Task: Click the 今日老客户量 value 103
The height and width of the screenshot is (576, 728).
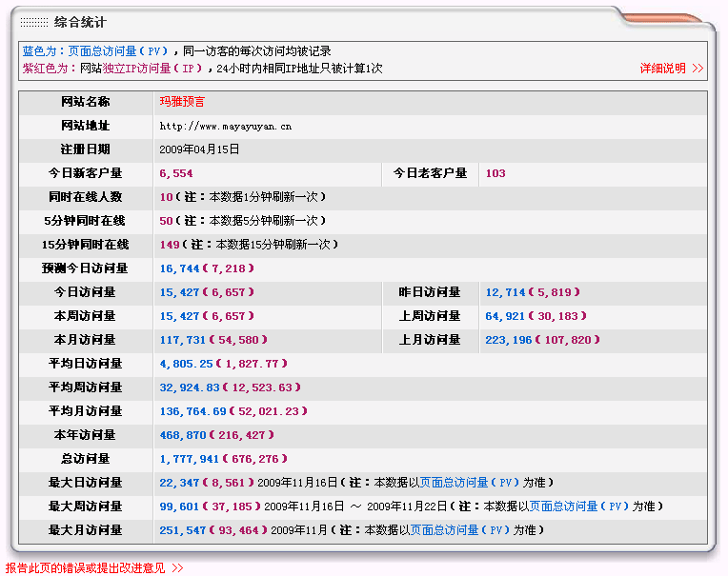Action: [495, 173]
